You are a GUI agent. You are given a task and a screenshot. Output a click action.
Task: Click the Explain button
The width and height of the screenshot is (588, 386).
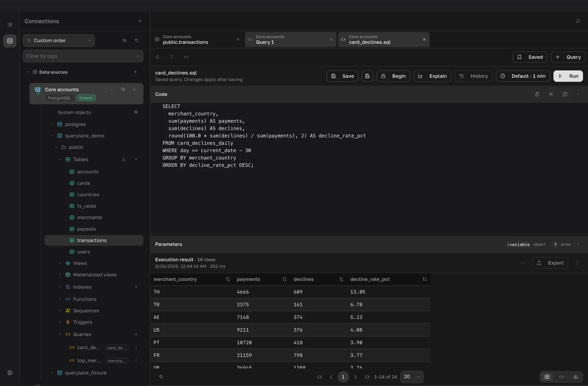pos(433,76)
